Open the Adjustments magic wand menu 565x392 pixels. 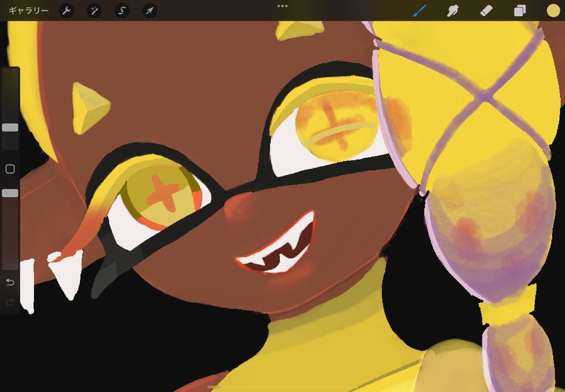[x=95, y=11]
